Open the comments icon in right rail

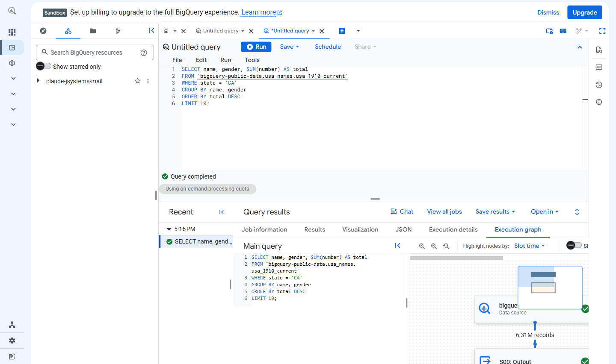(x=599, y=68)
